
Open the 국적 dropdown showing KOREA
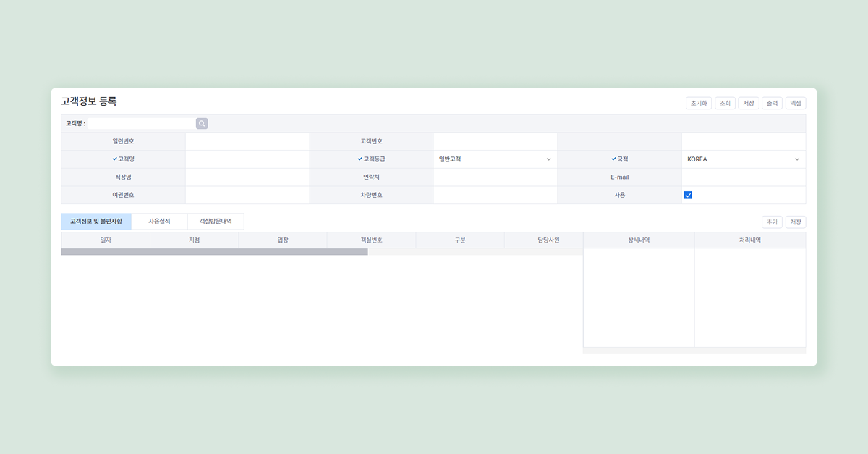tap(744, 159)
